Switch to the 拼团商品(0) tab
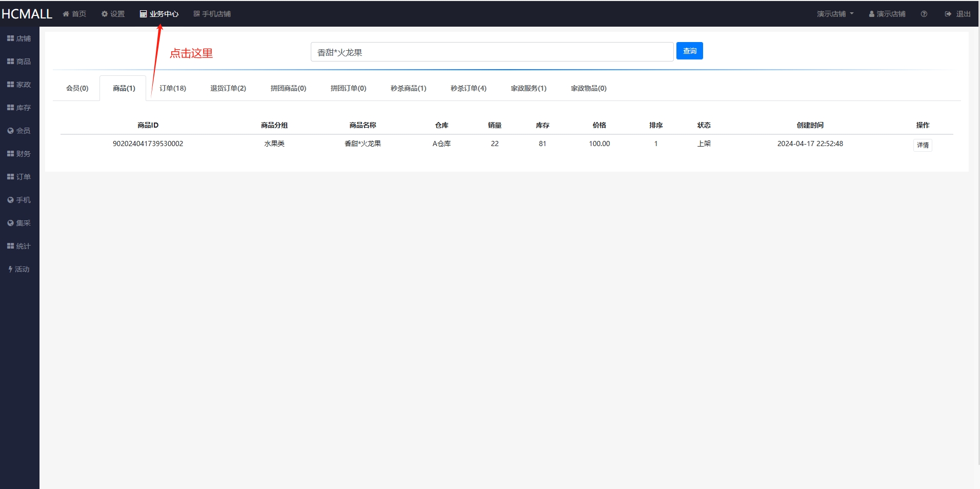This screenshot has height=489, width=980. click(x=288, y=88)
